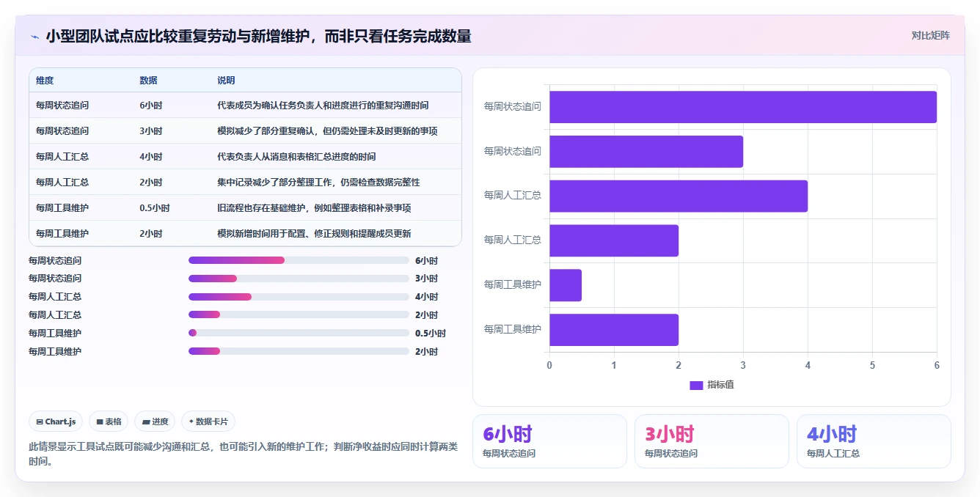The width and height of the screenshot is (980, 497).
Task: Click the x-axis tick label 5
Action: (x=872, y=365)
